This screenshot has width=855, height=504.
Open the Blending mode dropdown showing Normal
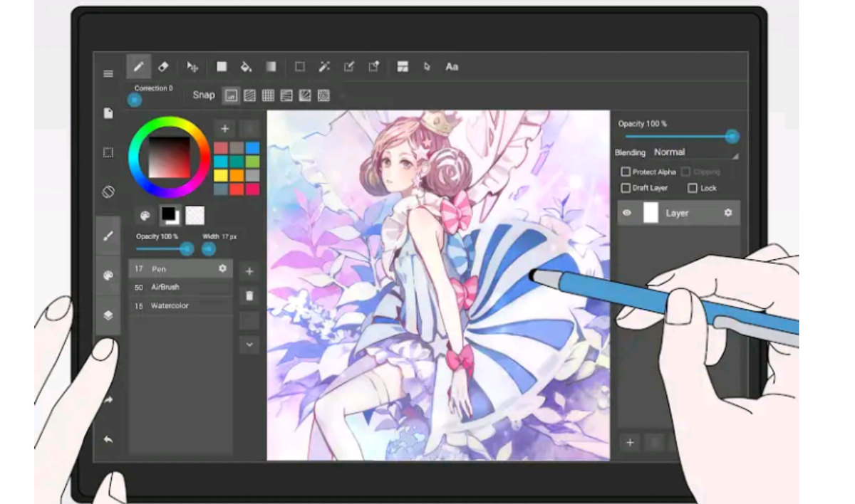tap(669, 152)
